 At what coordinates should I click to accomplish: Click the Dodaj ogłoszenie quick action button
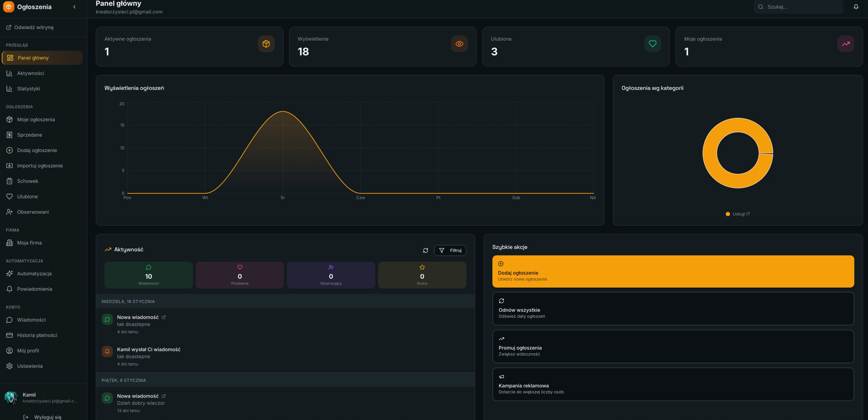pyautogui.click(x=673, y=272)
